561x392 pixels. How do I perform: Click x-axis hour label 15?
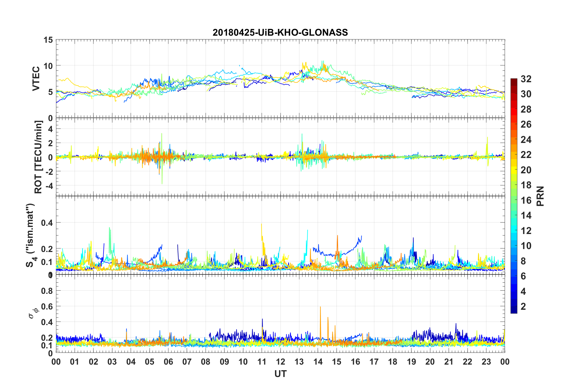[337, 362]
